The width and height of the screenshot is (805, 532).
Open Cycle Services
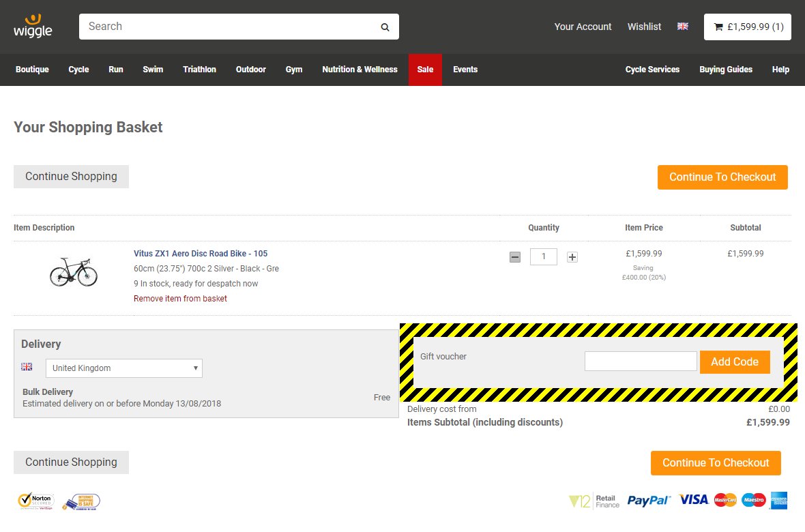click(x=652, y=70)
